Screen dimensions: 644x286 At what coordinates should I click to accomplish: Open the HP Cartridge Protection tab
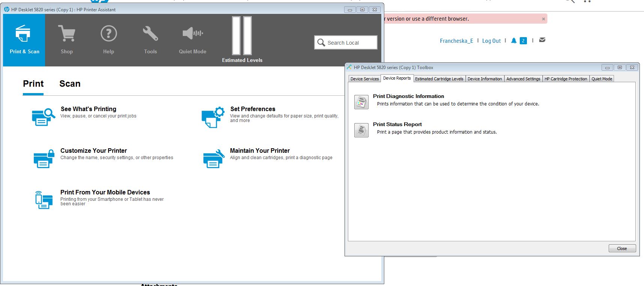click(x=566, y=79)
